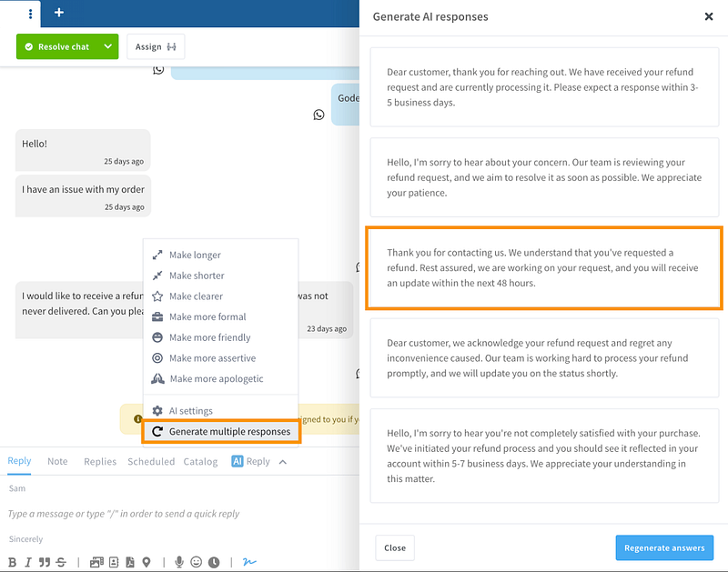728x572 pixels.
Task: Open the three-dot menu on the chat tab
Action: (x=31, y=13)
